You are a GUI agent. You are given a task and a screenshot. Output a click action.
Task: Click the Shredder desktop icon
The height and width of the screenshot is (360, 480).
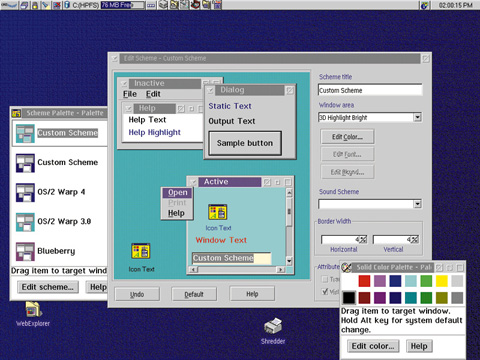(x=273, y=326)
